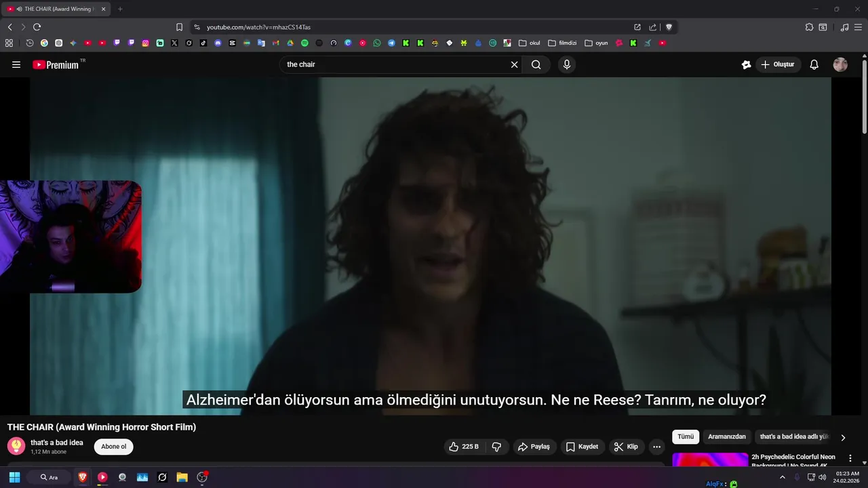
Task: Open the apps grid in bookmarks bar
Action: coord(9,43)
